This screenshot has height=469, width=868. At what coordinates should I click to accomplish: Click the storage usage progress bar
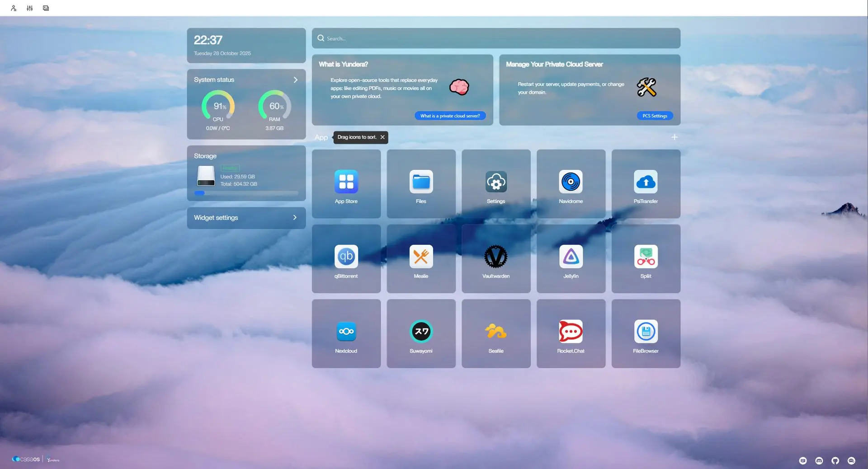[246, 193]
